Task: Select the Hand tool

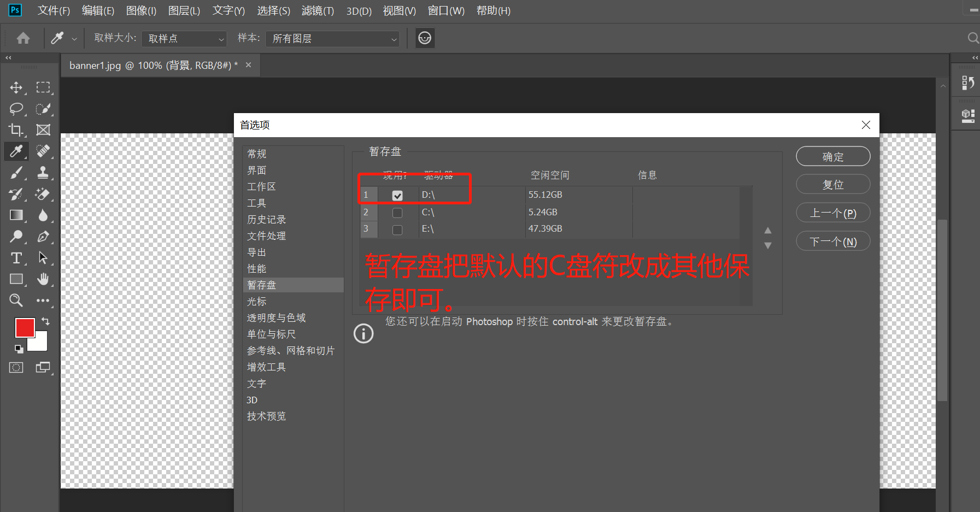Action: (43, 279)
